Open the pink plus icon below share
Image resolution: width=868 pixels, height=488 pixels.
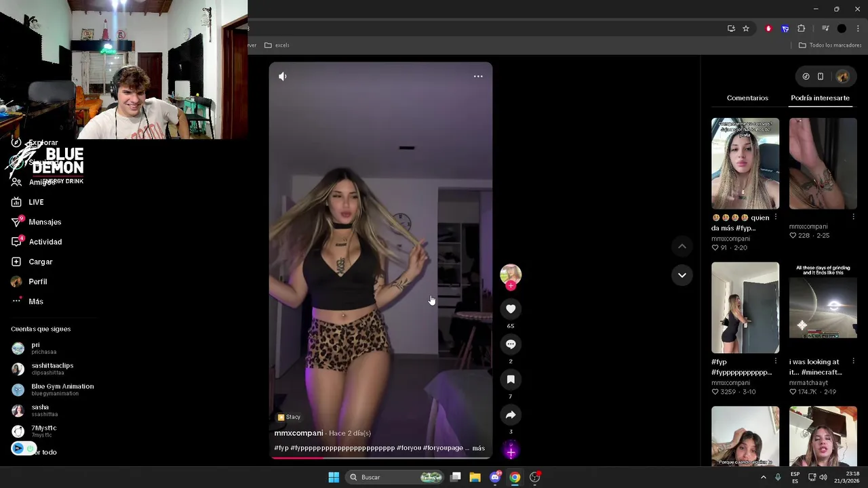click(511, 451)
